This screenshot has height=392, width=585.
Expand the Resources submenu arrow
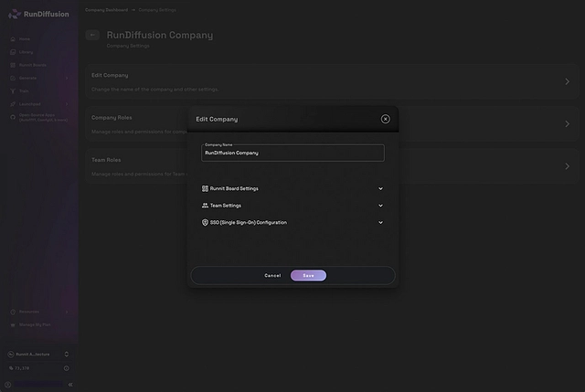(67, 312)
